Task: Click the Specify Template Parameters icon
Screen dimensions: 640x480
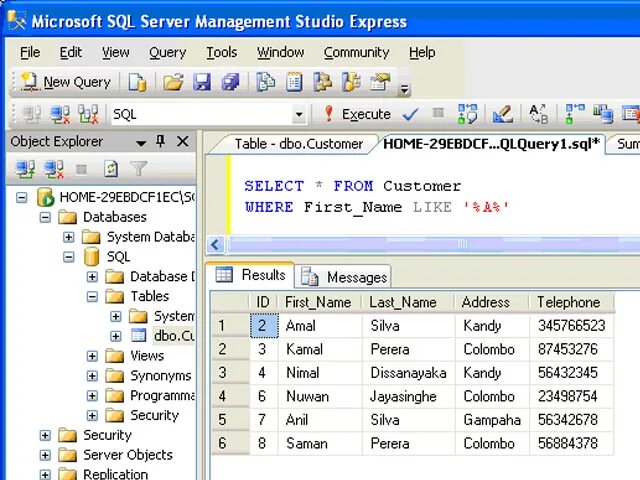Action: coord(538,114)
